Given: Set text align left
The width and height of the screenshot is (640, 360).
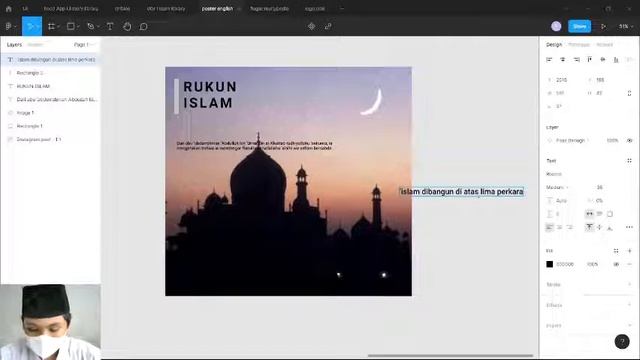Looking at the screenshot, I should point(549,227).
